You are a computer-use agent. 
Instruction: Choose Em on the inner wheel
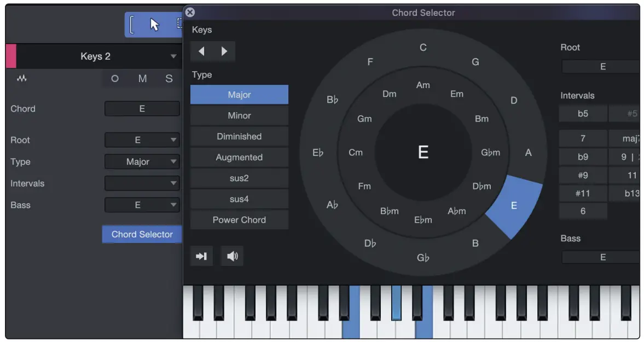[x=457, y=94]
